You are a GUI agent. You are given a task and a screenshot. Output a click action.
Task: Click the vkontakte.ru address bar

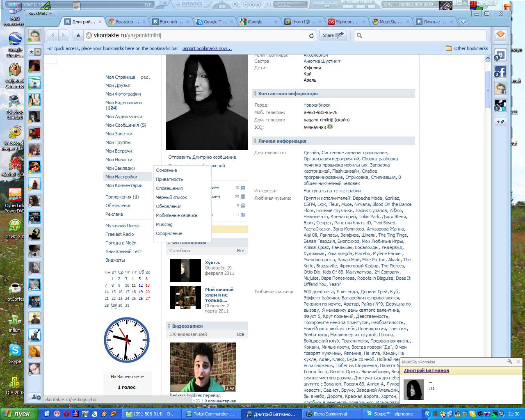click(x=200, y=35)
